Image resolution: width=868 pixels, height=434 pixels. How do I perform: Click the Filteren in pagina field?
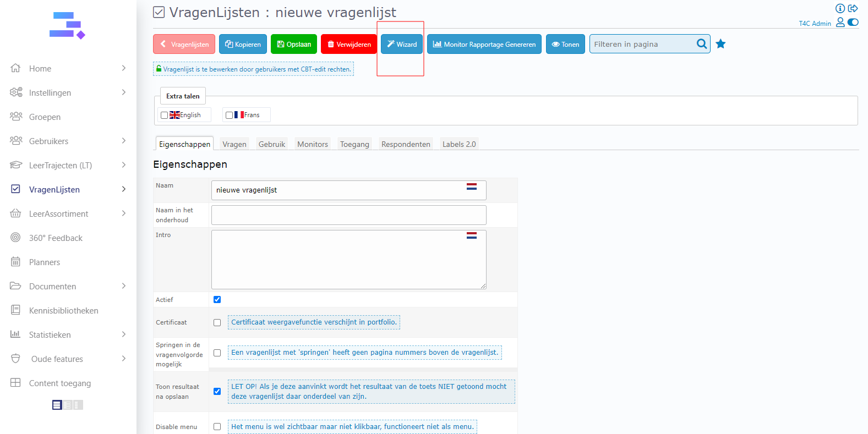pyautogui.click(x=641, y=45)
